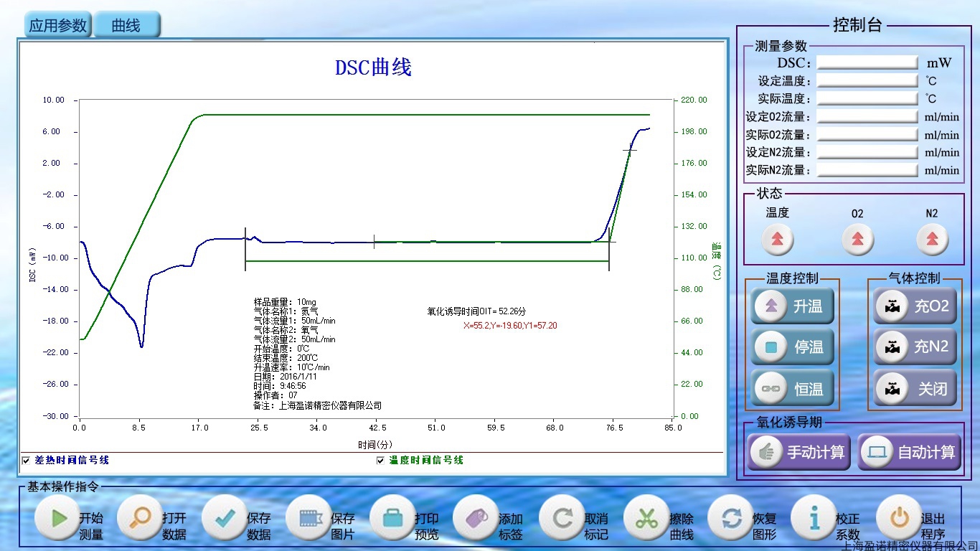Exit program using the power icon
This screenshot has height=551, width=980.
pos(898,518)
